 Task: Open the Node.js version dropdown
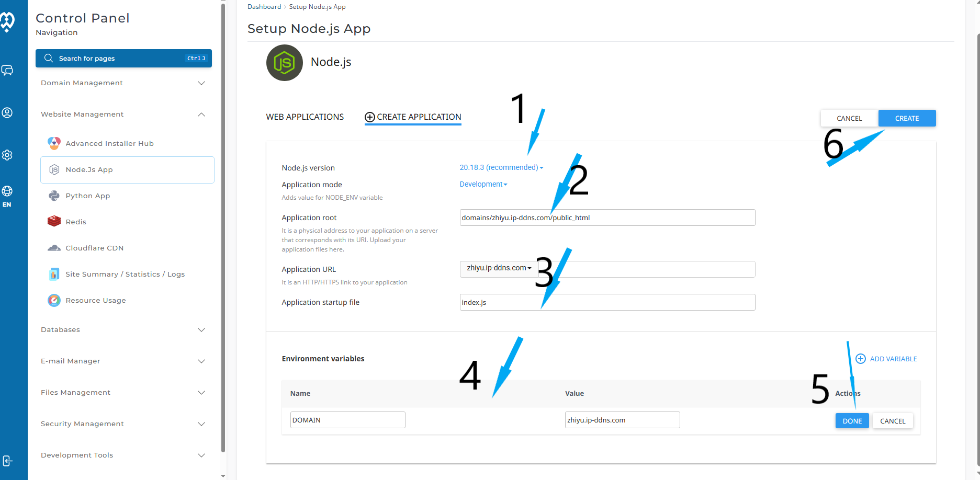tap(501, 167)
